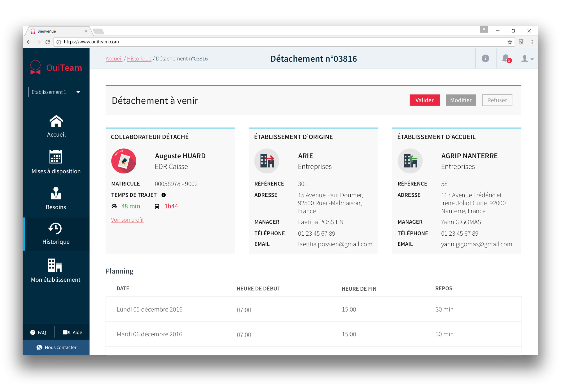Viewport: 561px width, 392px height.
Task: Click the Refuser button
Action: click(x=497, y=100)
